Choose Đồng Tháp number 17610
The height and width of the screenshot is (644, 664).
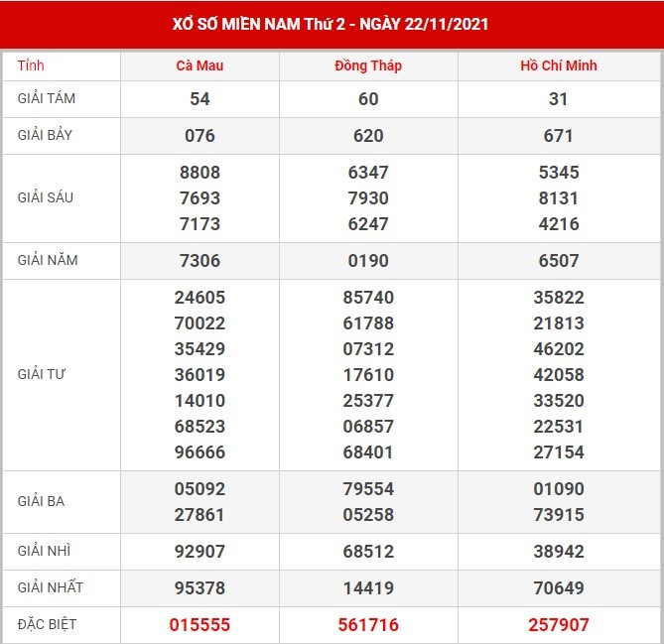pyautogui.click(x=368, y=375)
